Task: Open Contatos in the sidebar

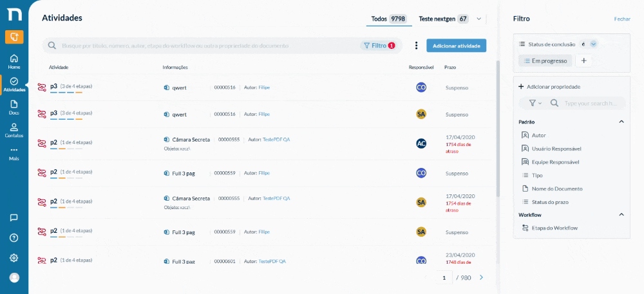Action: point(14,131)
